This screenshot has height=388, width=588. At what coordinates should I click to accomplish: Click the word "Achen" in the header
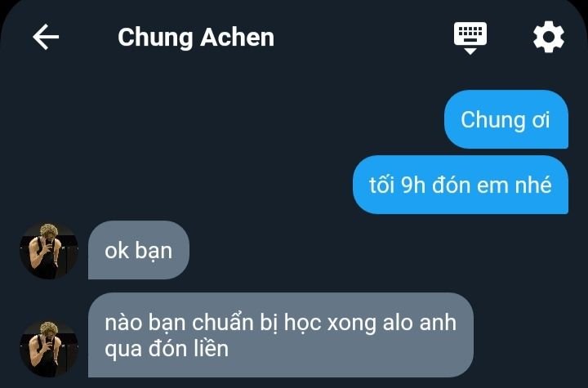point(237,38)
